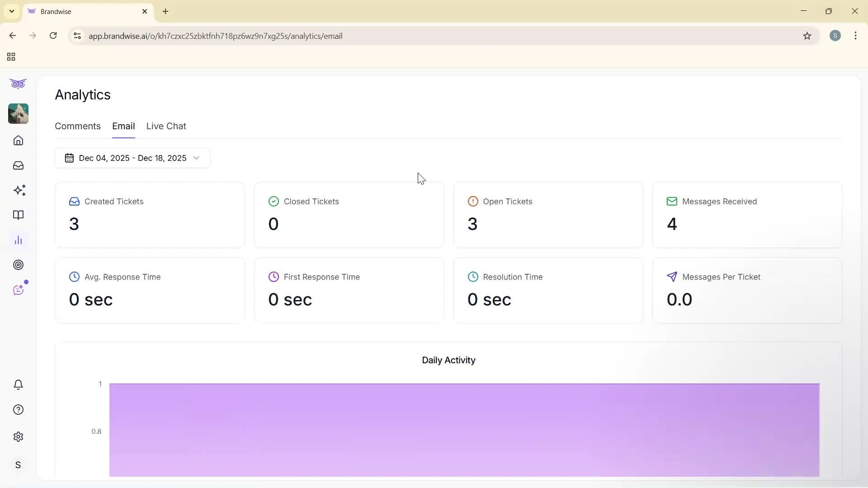
Task: Switch to the Comments tab
Action: pos(77,127)
